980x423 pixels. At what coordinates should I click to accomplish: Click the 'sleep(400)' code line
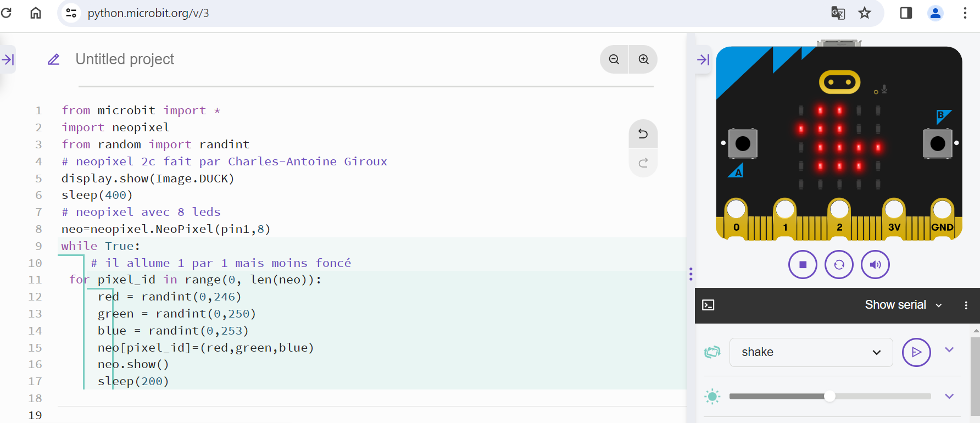[97, 195]
